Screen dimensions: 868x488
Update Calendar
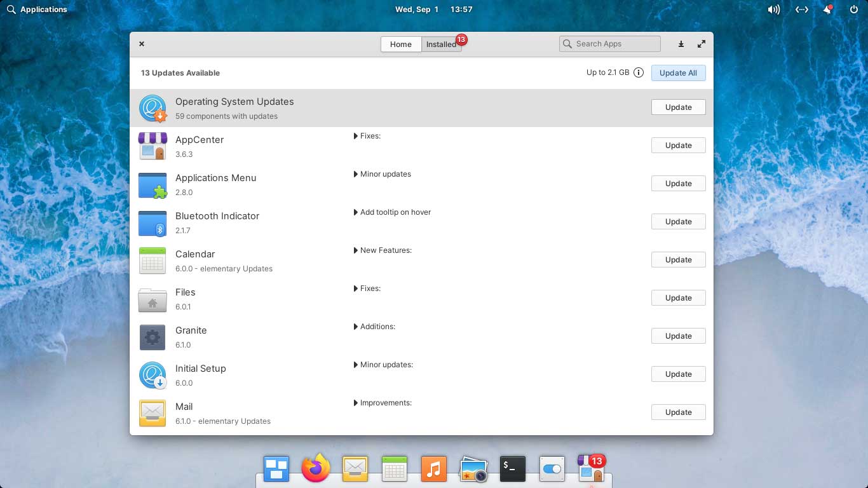[678, 260]
